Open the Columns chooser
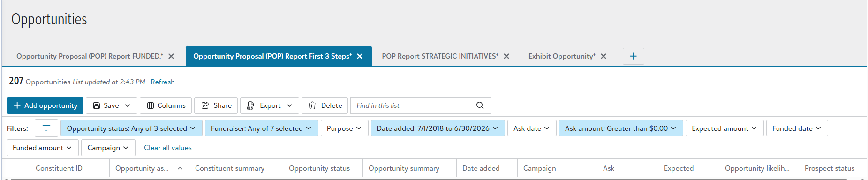This screenshot has height=180, width=868. [x=166, y=105]
